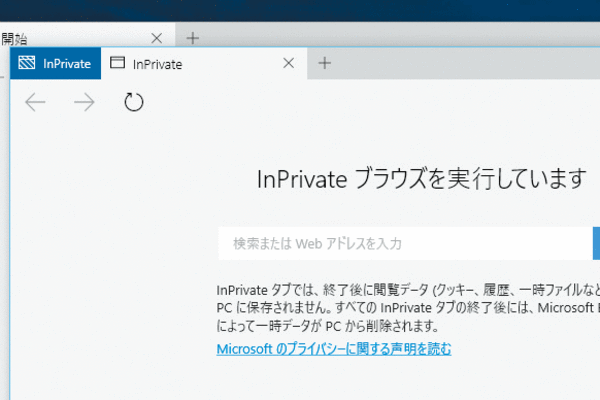Viewport: 600px width, 400px height.
Task: Focus the 検索または Web アドレスを入力 field
Action: (406, 243)
